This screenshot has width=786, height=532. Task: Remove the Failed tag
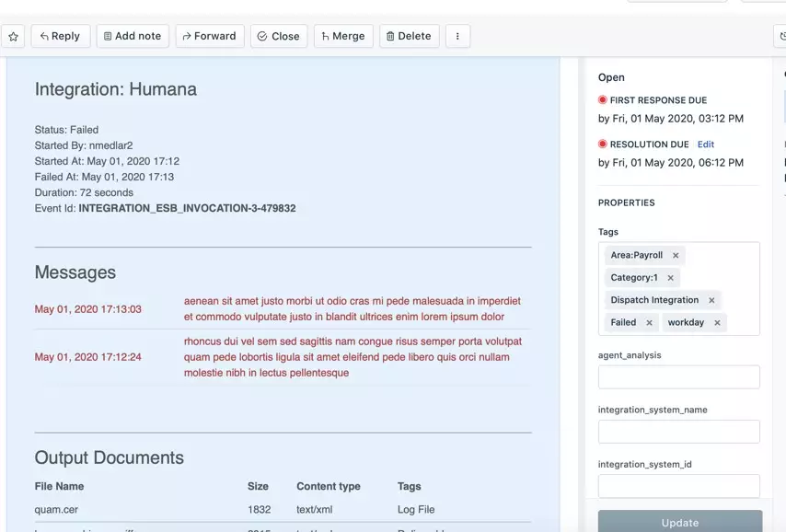[649, 323]
